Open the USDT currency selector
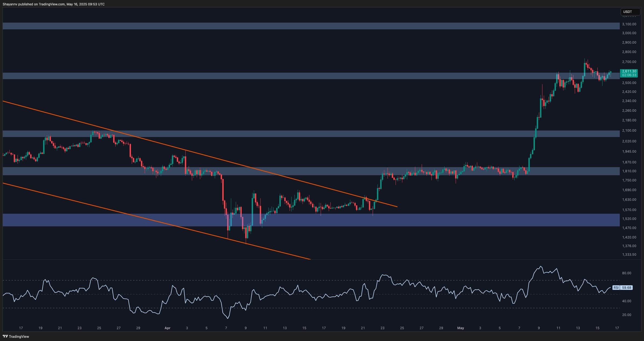 click(630, 12)
